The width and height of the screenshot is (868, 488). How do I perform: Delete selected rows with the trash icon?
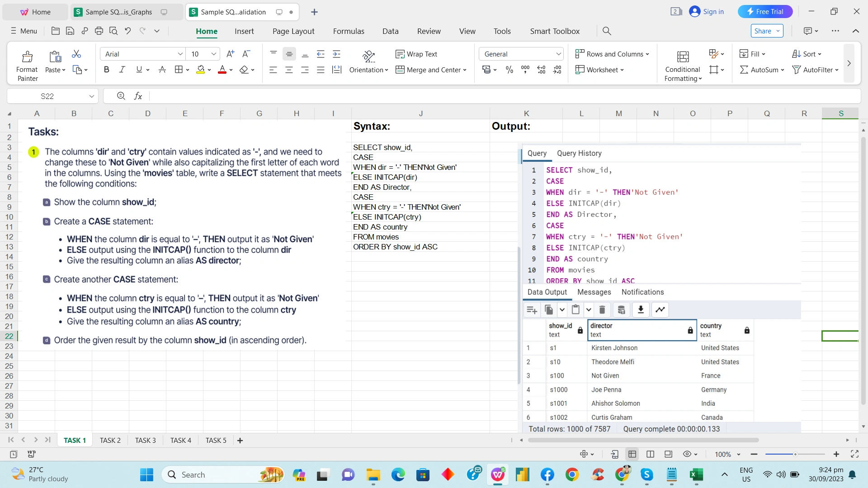[x=602, y=310]
